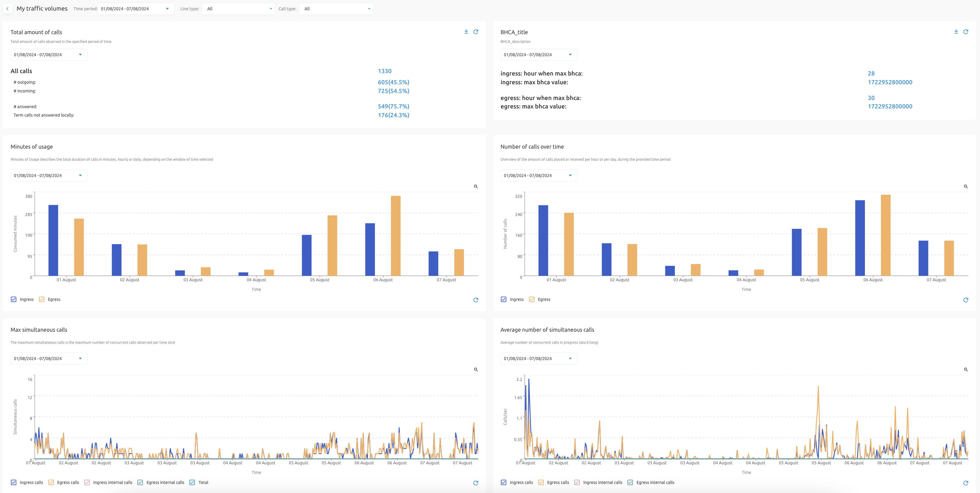This screenshot has width=980, height=493.
Task: Click 06 August Ingress bar in Number of calls
Action: coord(860,238)
